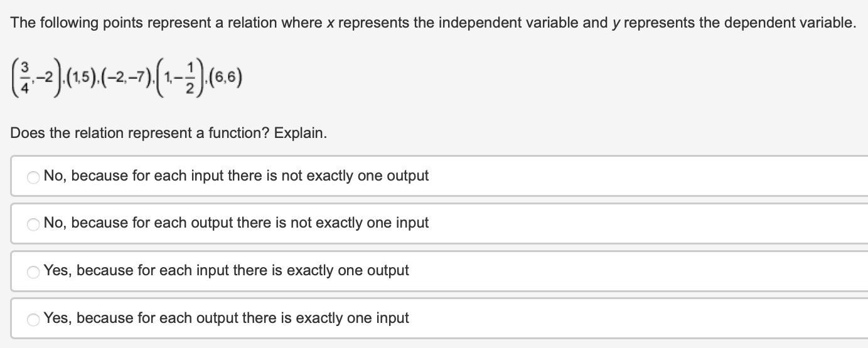
Task: Choose radio button for "No... each output" answer
Action: click(x=33, y=224)
